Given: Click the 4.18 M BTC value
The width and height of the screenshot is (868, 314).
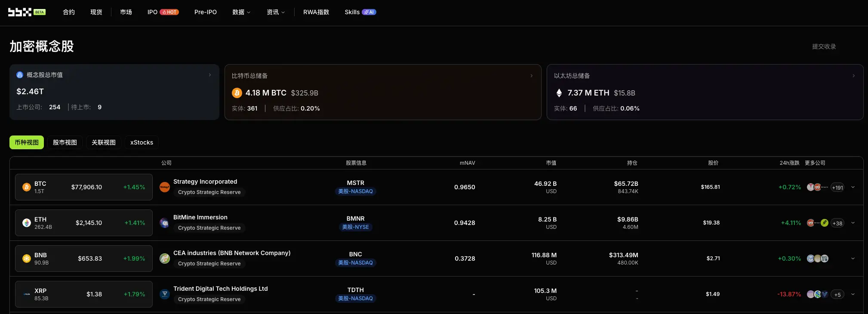Looking at the screenshot, I should 266,93.
